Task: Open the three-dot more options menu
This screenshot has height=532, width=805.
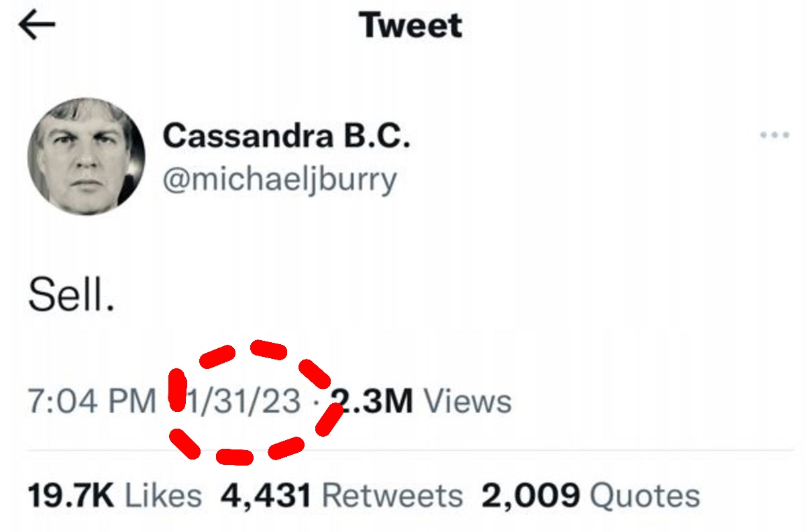Action: [773, 136]
